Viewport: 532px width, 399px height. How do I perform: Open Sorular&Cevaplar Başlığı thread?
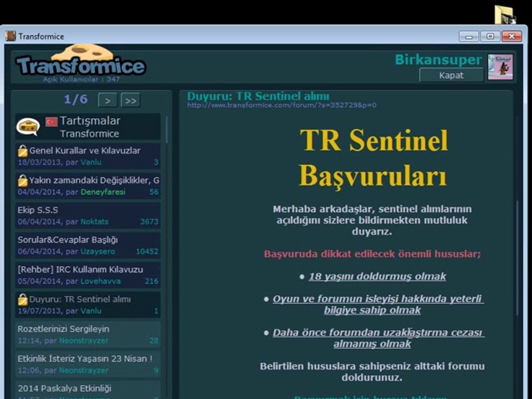pos(88,245)
